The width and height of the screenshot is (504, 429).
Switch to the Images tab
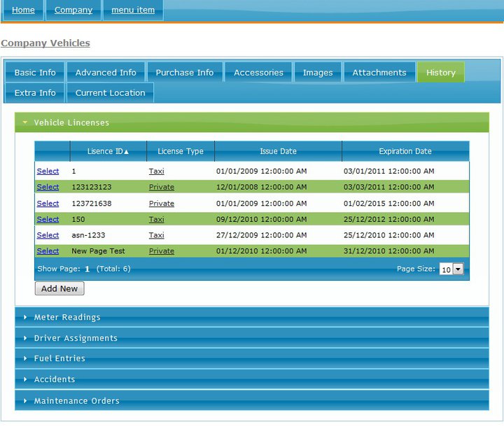318,72
